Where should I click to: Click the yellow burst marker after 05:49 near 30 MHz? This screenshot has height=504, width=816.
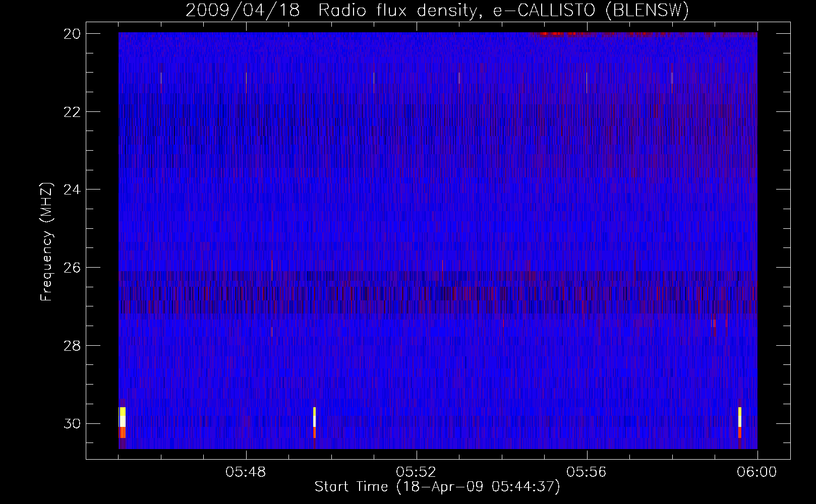pyautogui.click(x=314, y=422)
